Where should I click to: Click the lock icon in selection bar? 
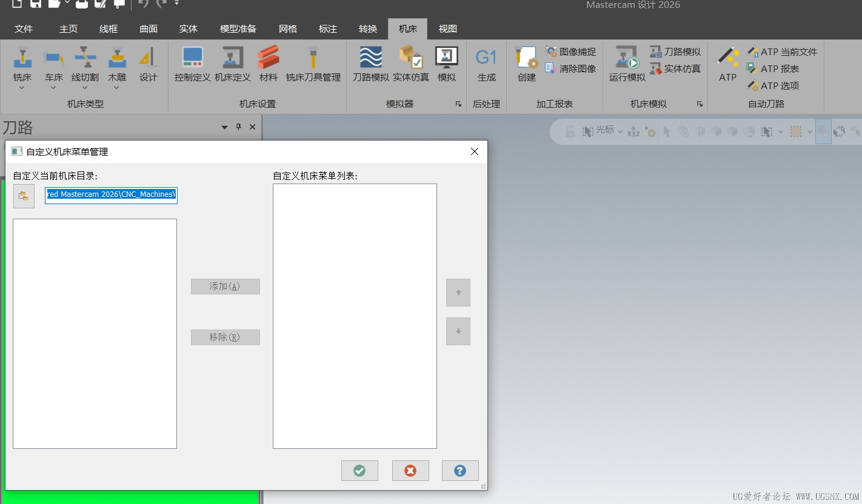(x=570, y=131)
